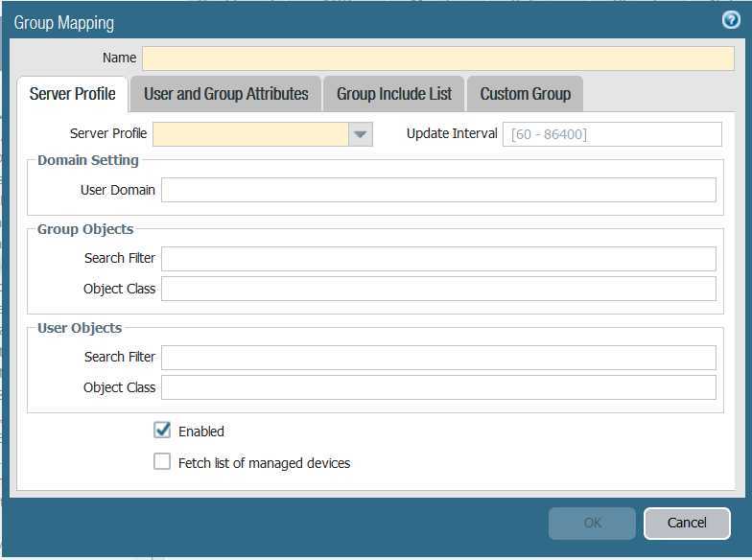The image size is (752, 560).
Task: Click the User Objects section heading
Action: 80,328
